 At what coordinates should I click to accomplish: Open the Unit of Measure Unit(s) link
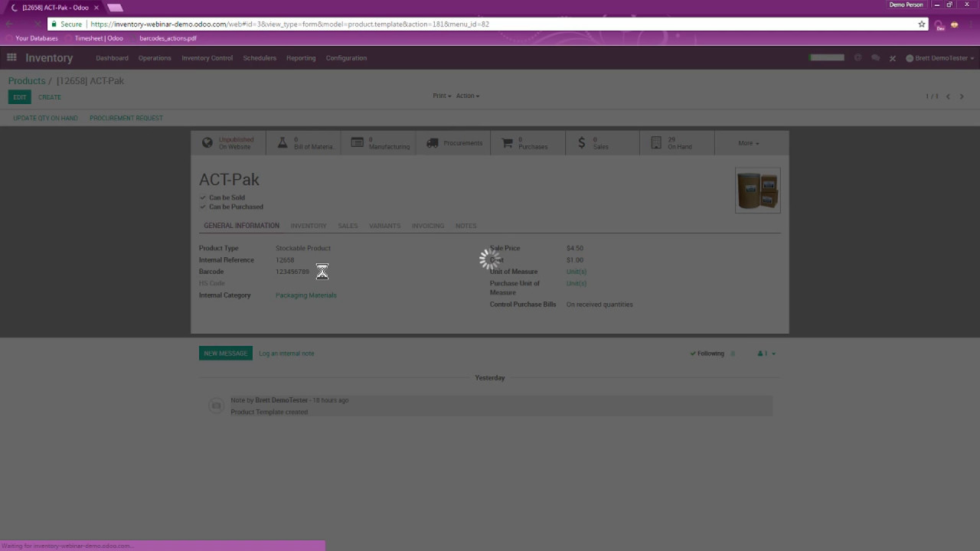pos(577,272)
